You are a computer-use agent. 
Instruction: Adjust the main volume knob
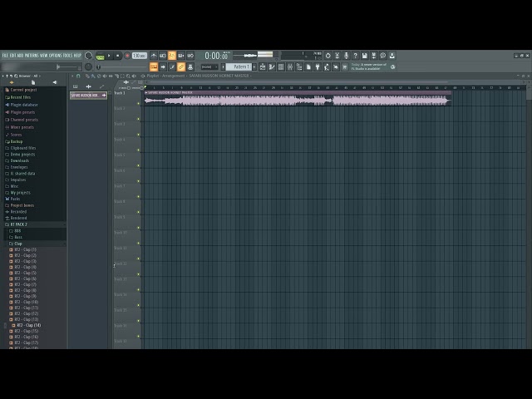click(x=89, y=56)
